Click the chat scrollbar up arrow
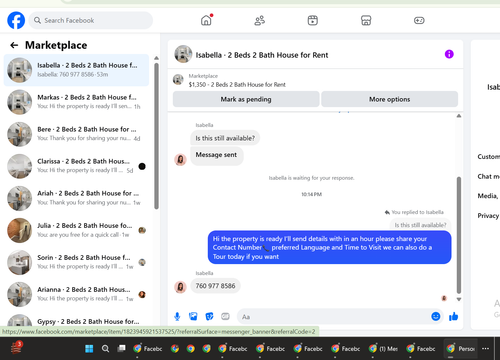Viewport: 500px width, 360px height. [459, 116]
